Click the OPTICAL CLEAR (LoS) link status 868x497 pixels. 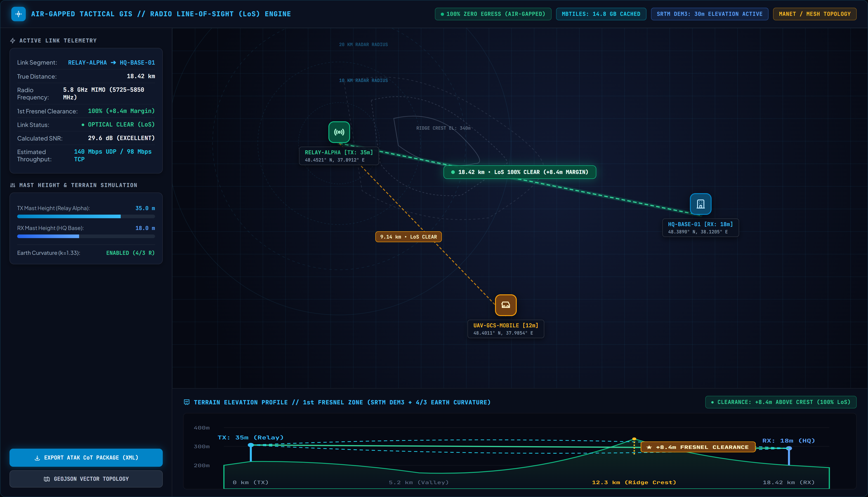click(x=118, y=125)
